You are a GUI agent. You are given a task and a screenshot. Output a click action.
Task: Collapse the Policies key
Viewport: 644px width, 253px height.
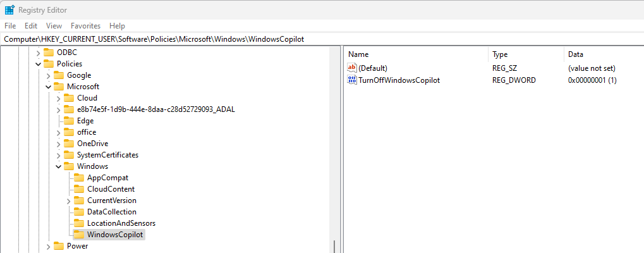click(x=38, y=64)
